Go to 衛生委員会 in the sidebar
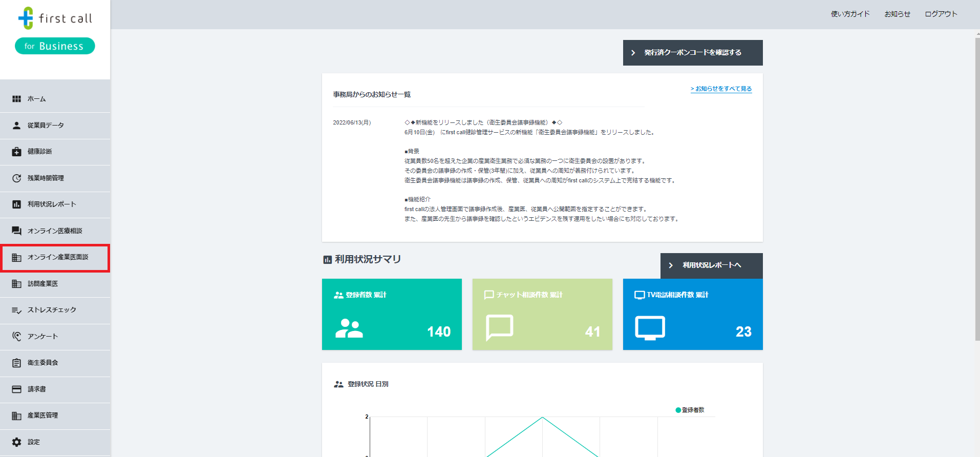Image resolution: width=980 pixels, height=457 pixels. coord(43,363)
